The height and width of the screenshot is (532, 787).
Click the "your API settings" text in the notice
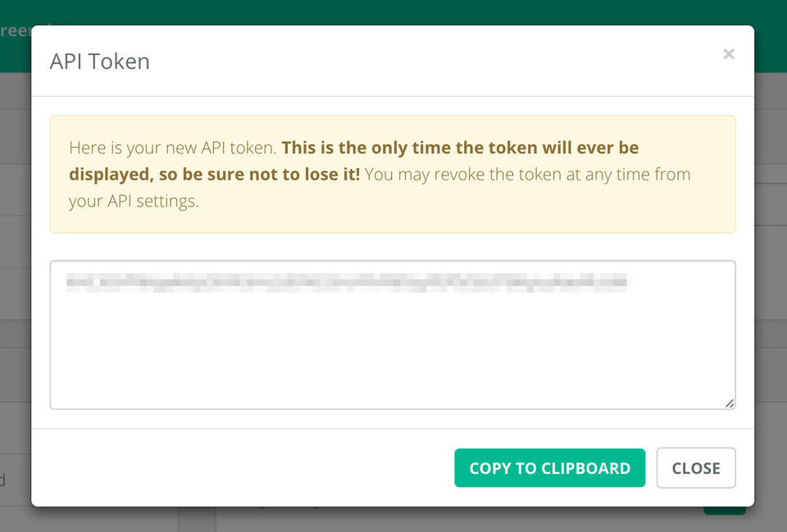tap(133, 201)
